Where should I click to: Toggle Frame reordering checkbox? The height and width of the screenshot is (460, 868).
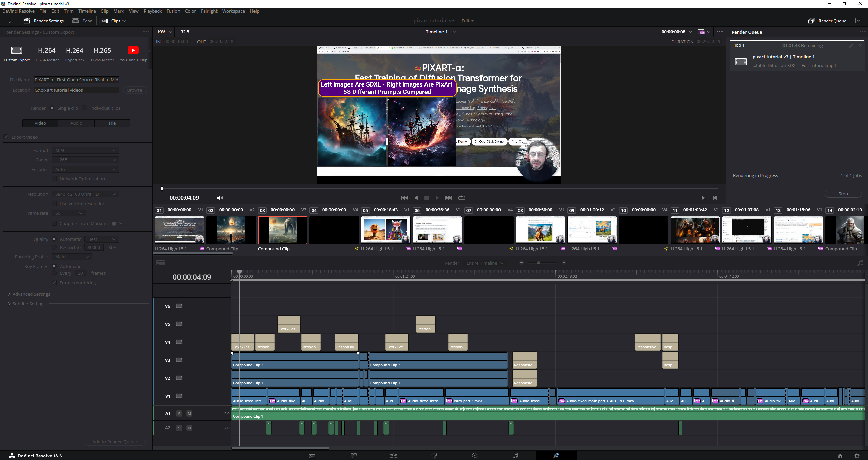point(54,283)
